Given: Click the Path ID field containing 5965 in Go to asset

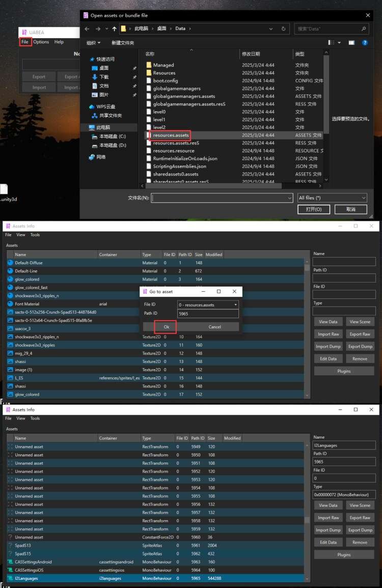Looking at the screenshot, I should (x=208, y=314).
